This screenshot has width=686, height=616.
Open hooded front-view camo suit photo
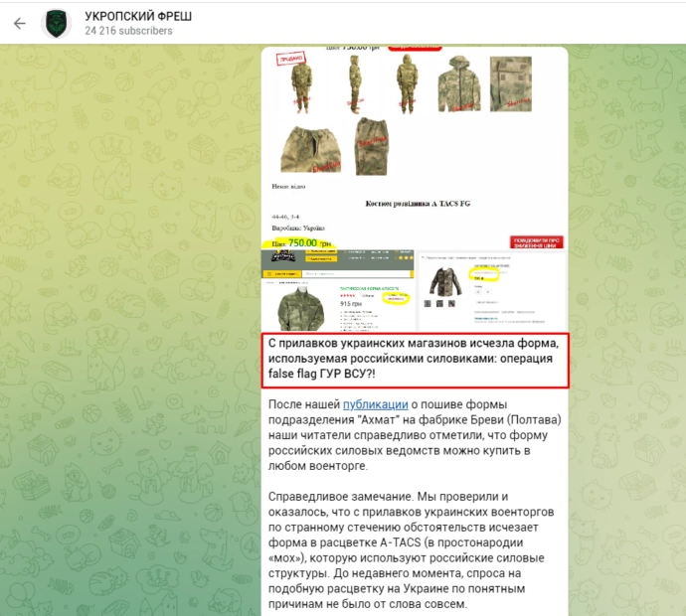[407, 83]
